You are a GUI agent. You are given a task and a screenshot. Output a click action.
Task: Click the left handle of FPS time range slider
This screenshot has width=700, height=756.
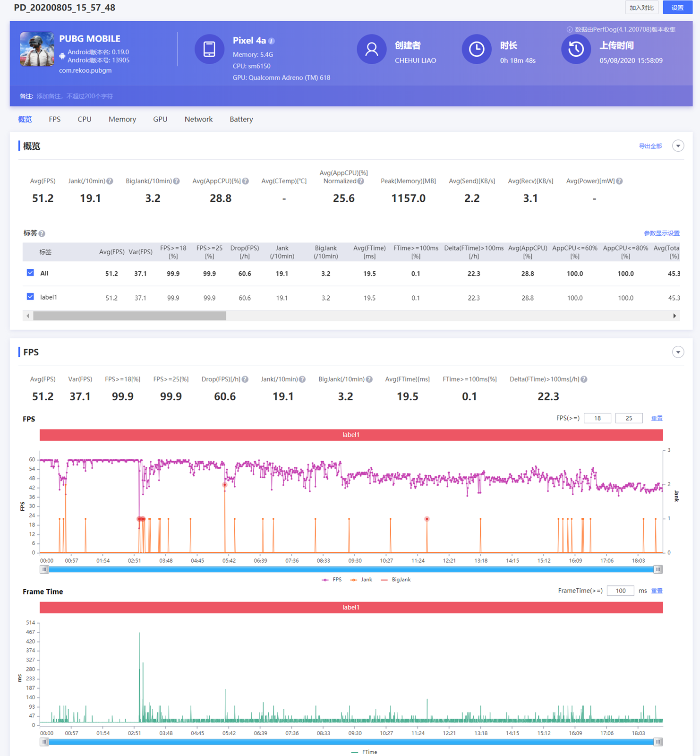point(44,569)
